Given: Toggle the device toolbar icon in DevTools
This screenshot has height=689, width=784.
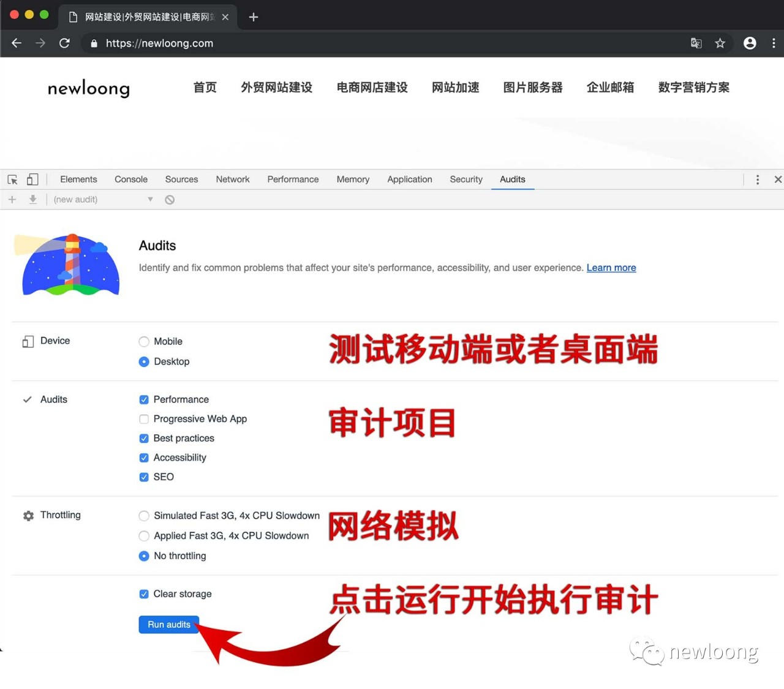Looking at the screenshot, I should (x=32, y=179).
